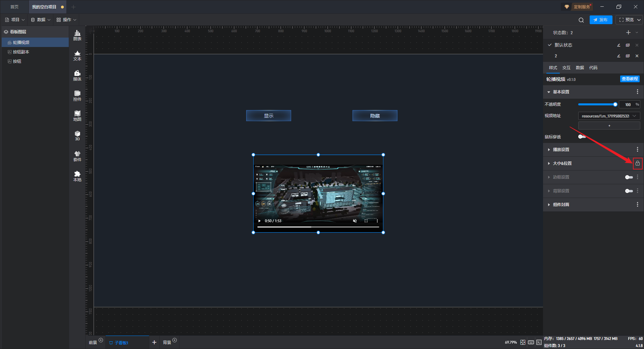
Task: Add a new sub-board with plus icon
Action: (154, 342)
